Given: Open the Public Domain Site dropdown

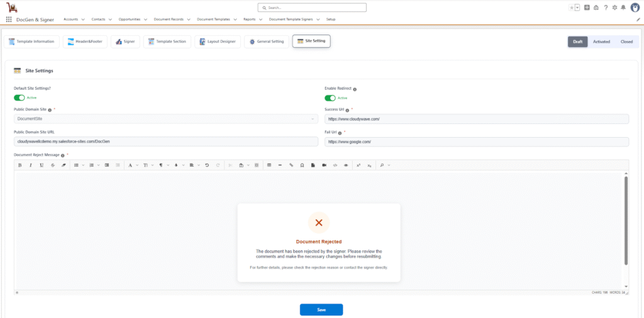Looking at the screenshot, I should [166, 119].
